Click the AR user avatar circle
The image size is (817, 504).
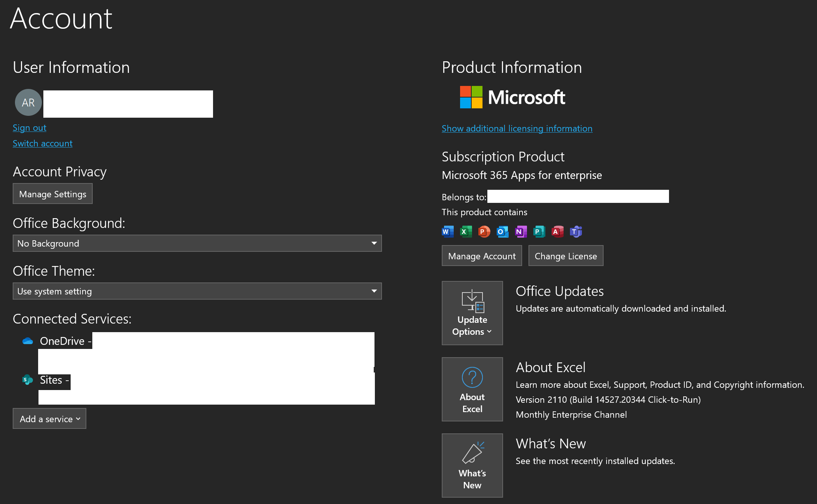click(28, 102)
